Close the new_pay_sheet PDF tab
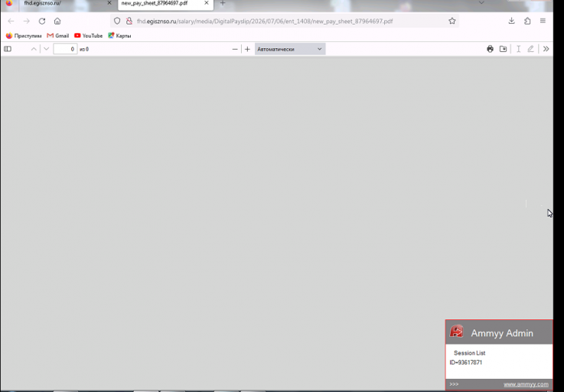This screenshot has width=564, height=392. (207, 3)
